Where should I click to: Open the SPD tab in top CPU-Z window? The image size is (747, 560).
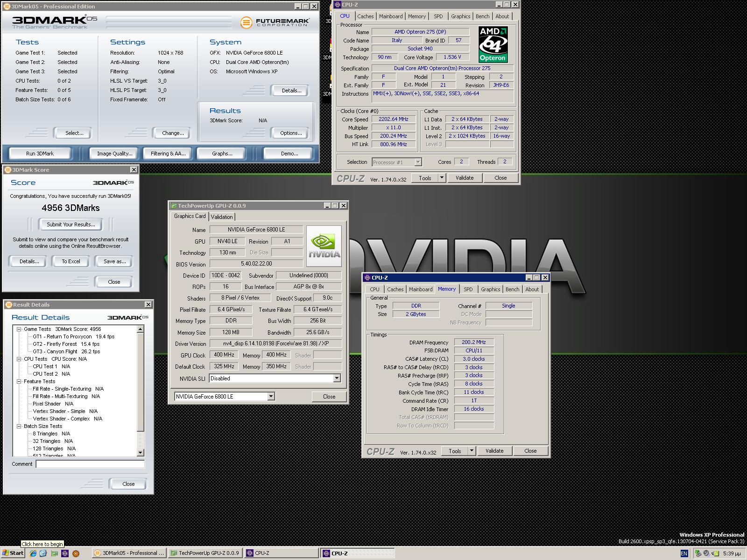438,16
